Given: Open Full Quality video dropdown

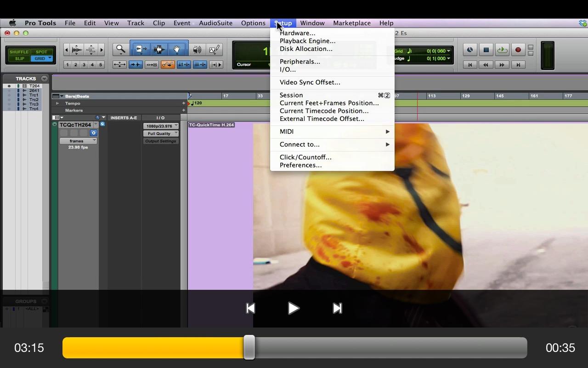Looking at the screenshot, I should click(161, 133).
